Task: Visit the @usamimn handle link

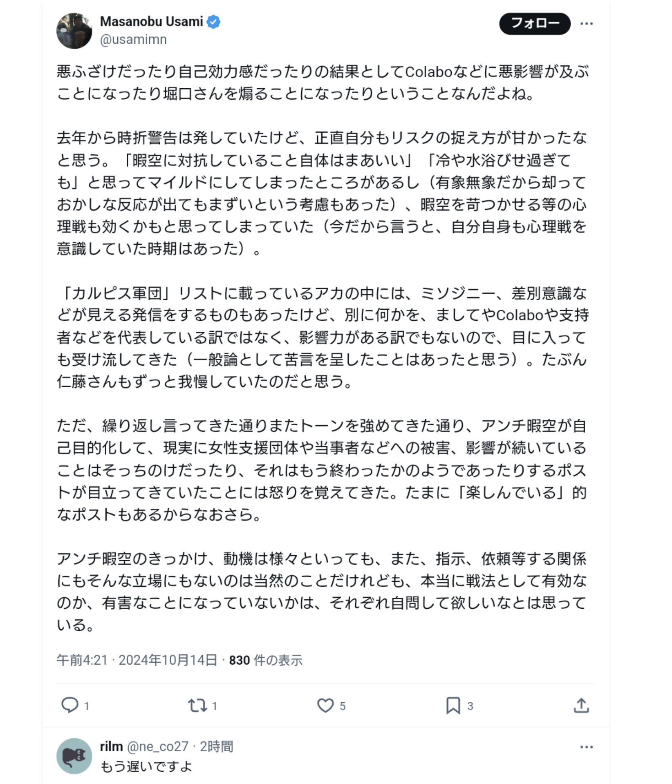Action: pos(133,40)
